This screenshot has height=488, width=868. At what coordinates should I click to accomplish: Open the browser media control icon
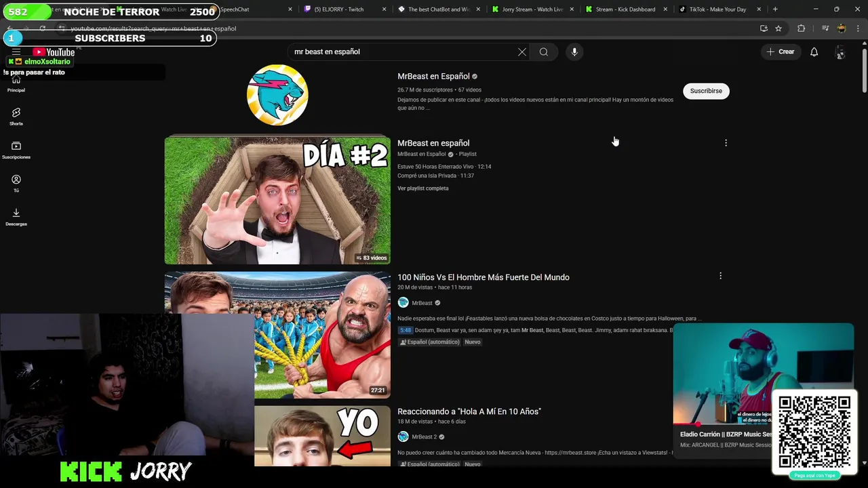(825, 28)
